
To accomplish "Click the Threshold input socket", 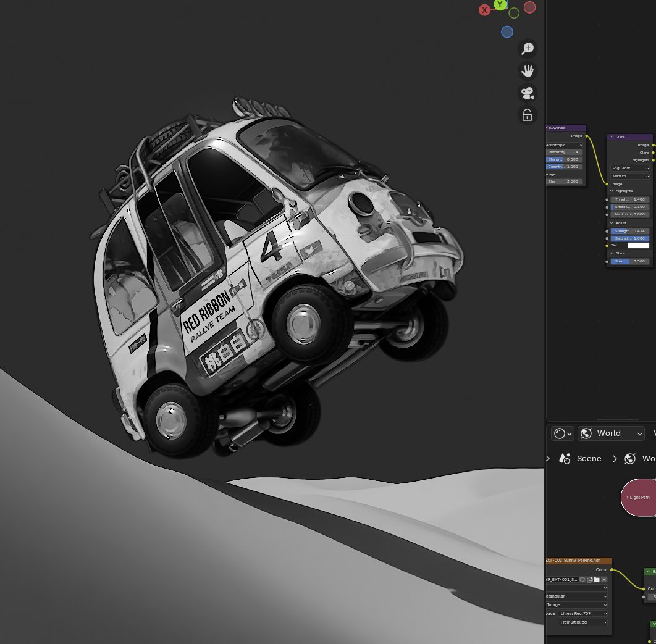I will click(x=607, y=200).
